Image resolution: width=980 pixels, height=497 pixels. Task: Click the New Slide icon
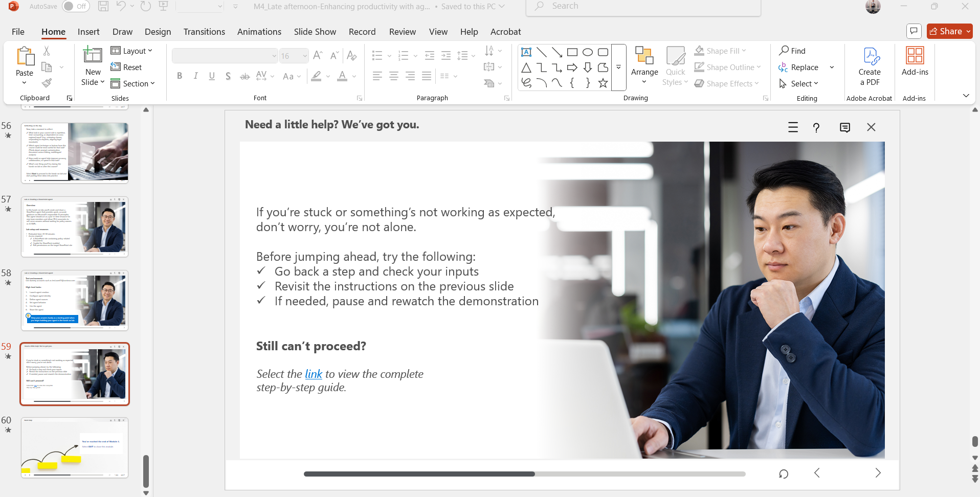93,55
